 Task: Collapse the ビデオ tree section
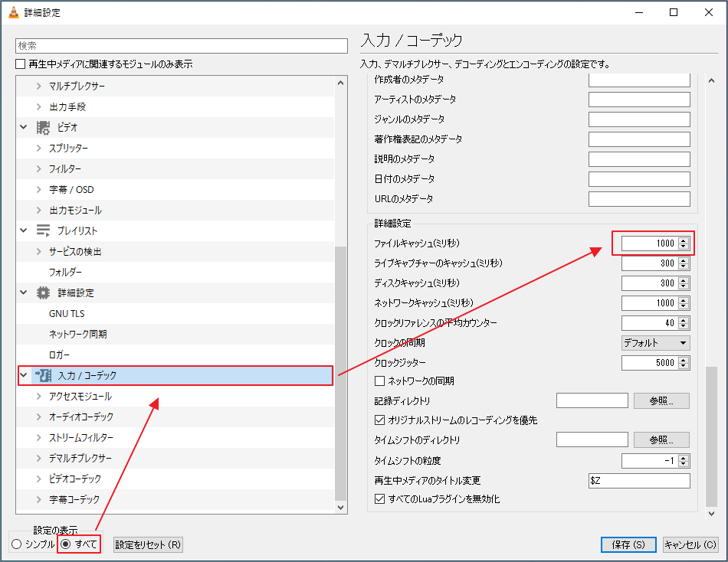click(x=23, y=127)
